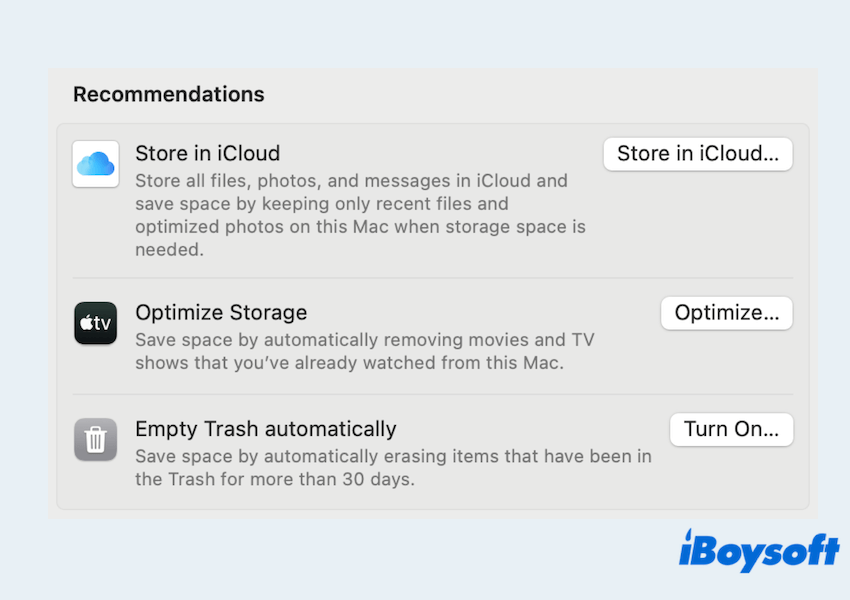Select the Recommendations section heading
850x600 pixels.
[x=168, y=94]
